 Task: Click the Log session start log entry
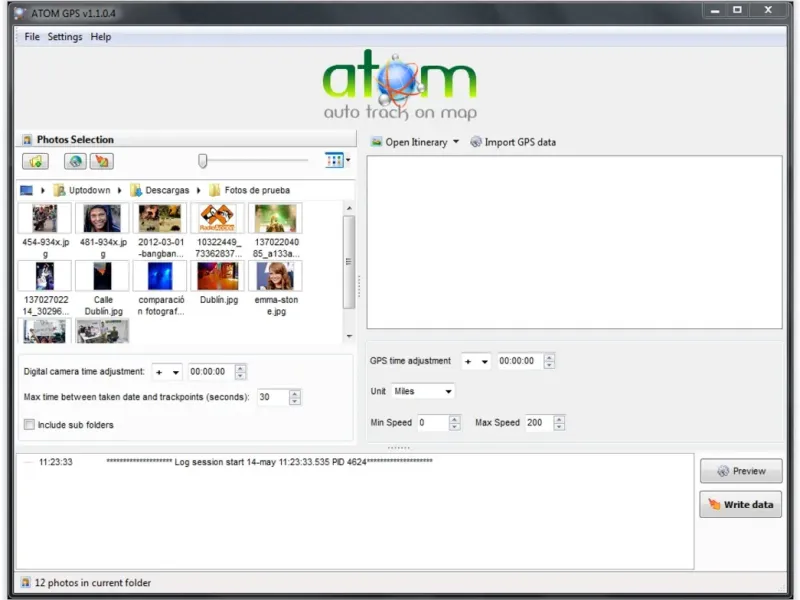pyautogui.click(x=269, y=462)
